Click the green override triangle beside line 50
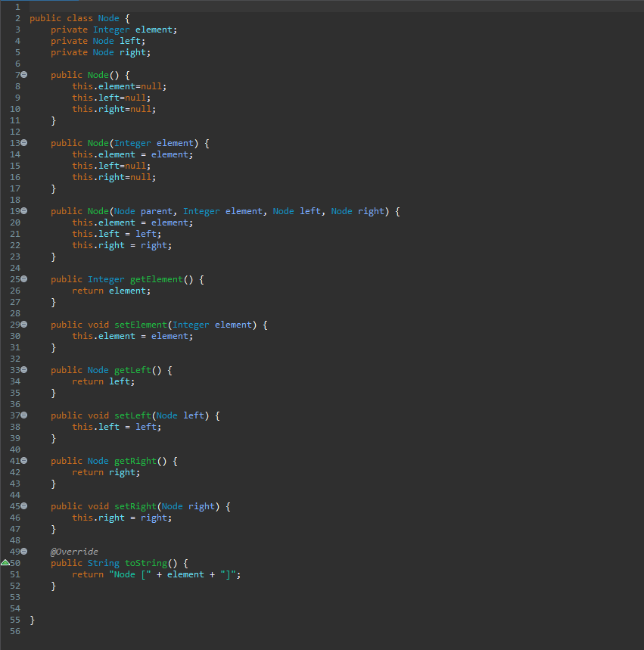The image size is (644, 650). click(5, 563)
